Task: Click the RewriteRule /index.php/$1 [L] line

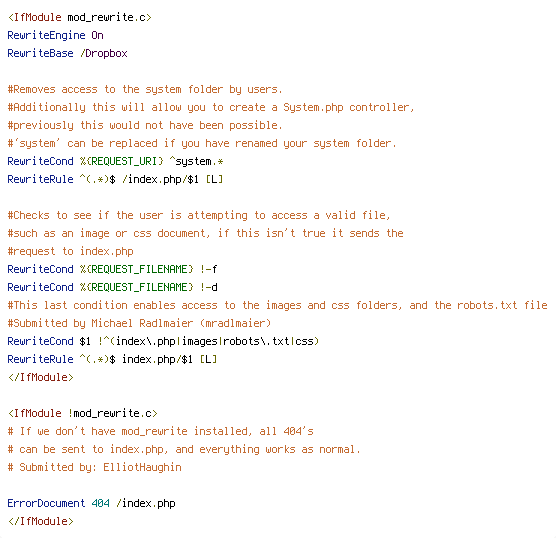Action: (116, 179)
